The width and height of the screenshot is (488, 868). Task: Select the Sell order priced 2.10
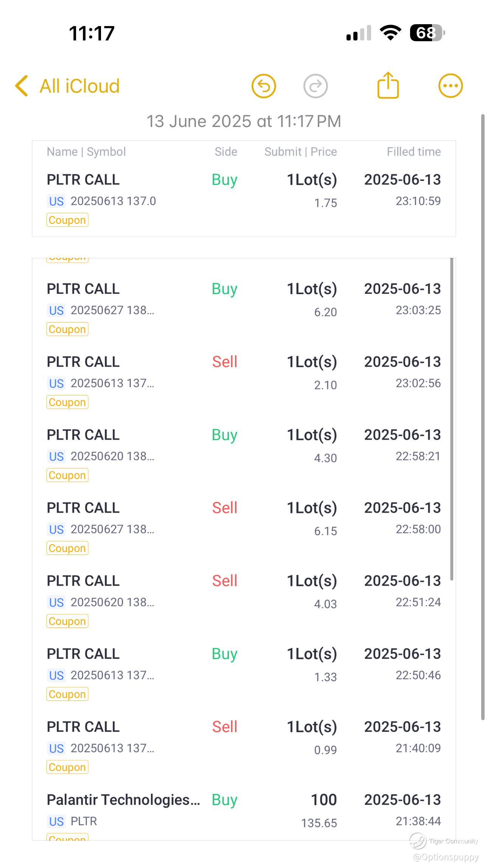coord(244,372)
